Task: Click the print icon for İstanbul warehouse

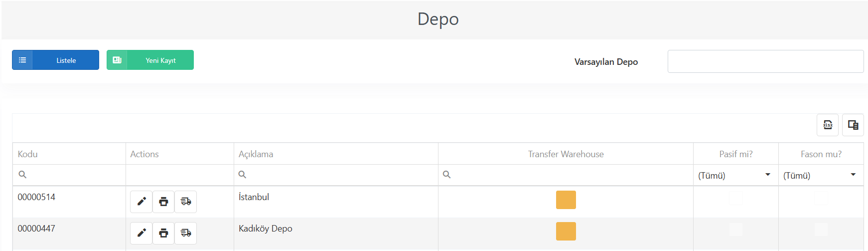Action: pyautogui.click(x=163, y=202)
